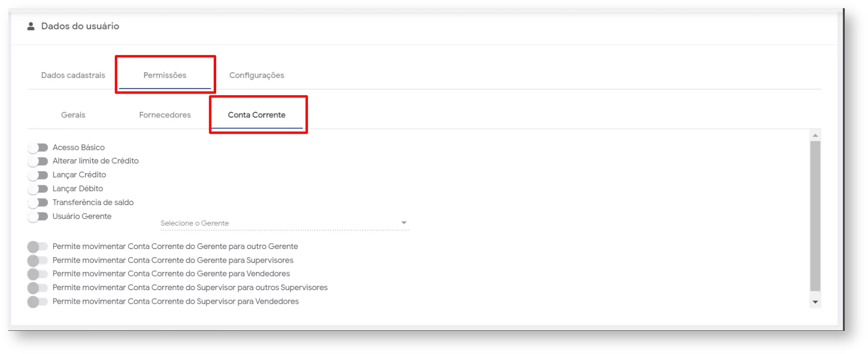This screenshot has height=354, width=868.
Task: Click the scrollbar down arrow
Action: [x=815, y=302]
